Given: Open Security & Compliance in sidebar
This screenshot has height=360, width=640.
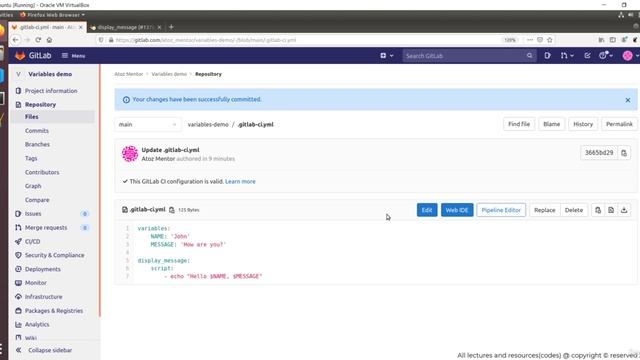Looking at the screenshot, I should [x=54, y=255].
